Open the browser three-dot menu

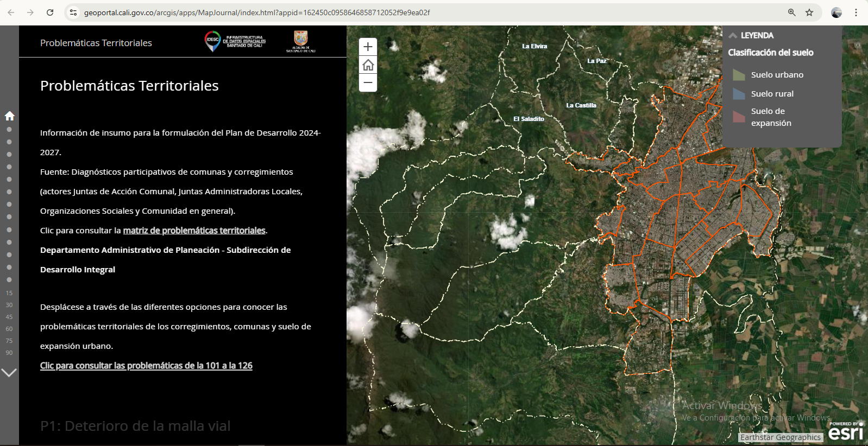pyautogui.click(x=856, y=12)
